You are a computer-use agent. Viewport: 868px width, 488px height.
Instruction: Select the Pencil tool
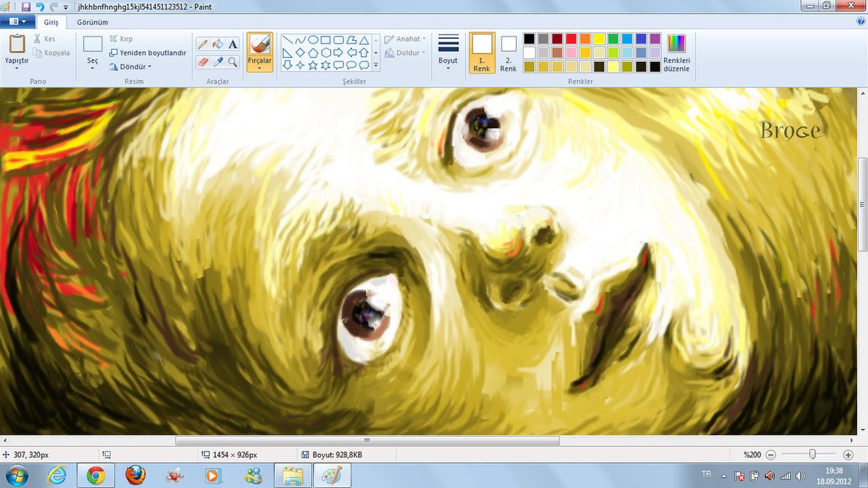coord(203,44)
